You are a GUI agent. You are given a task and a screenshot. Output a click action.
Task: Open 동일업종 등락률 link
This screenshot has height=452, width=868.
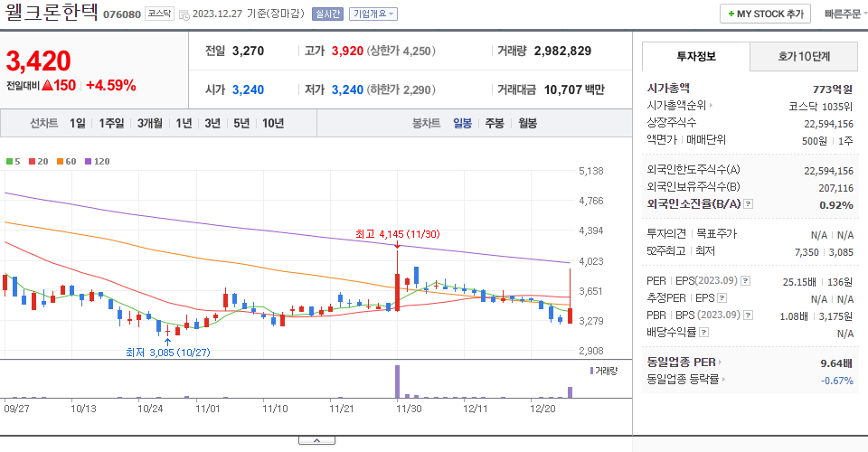(685, 380)
